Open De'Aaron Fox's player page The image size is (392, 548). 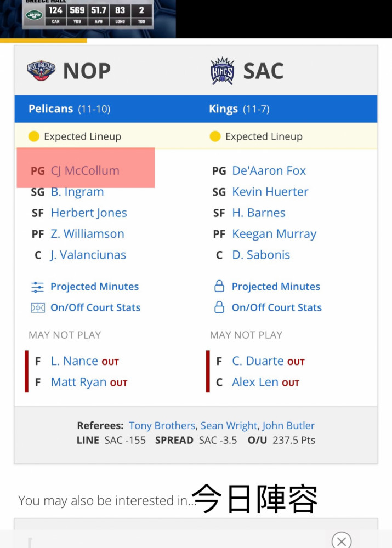[x=269, y=170]
